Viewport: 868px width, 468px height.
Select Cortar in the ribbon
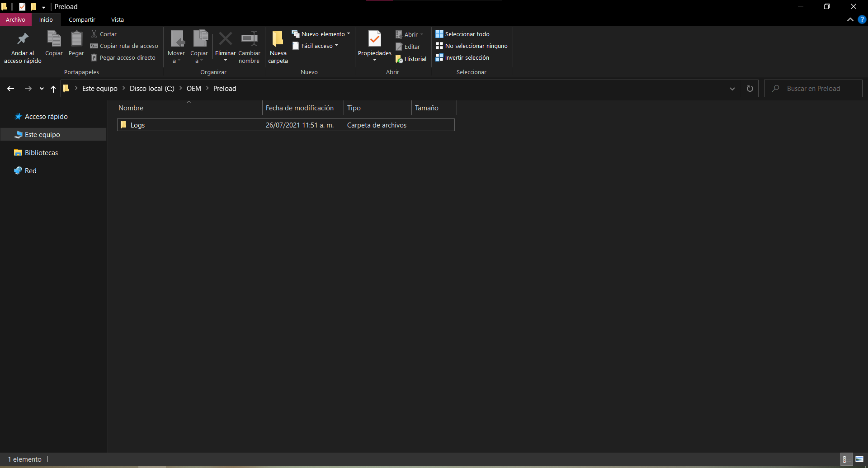104,34
